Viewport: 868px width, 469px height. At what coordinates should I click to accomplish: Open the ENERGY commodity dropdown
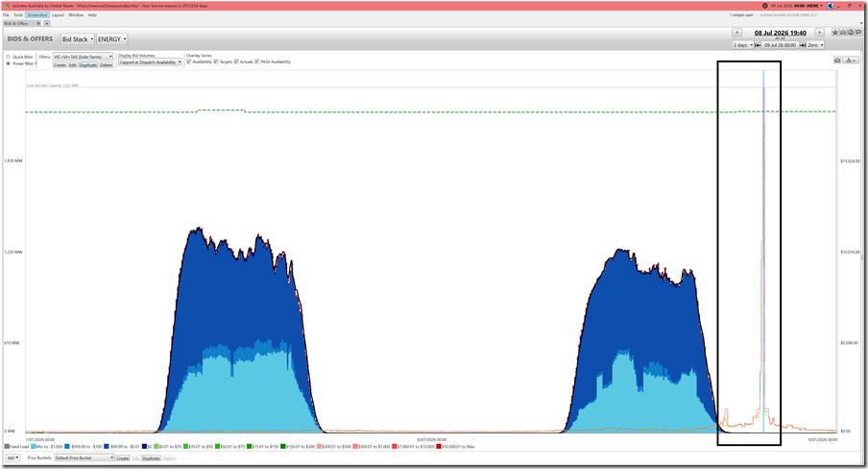pos(111,38)
